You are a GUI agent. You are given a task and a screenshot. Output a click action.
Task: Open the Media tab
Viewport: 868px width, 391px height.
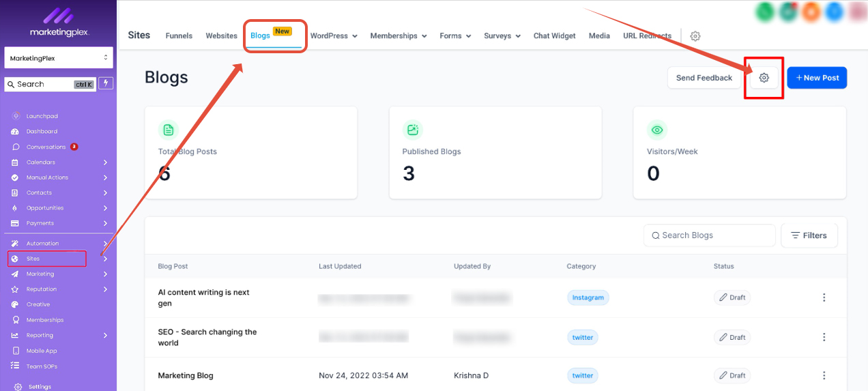[x=599, y=35]
